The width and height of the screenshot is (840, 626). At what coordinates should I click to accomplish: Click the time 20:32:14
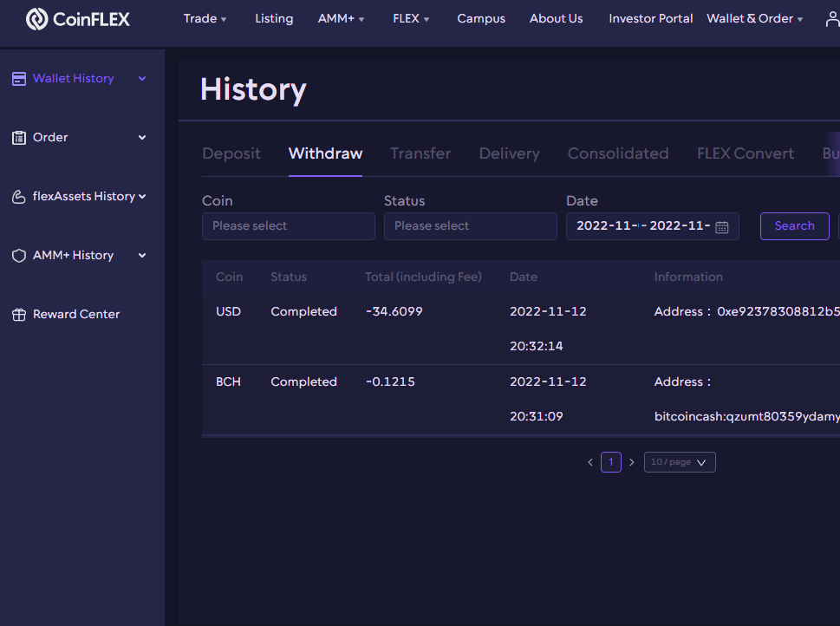pos(537,346)
